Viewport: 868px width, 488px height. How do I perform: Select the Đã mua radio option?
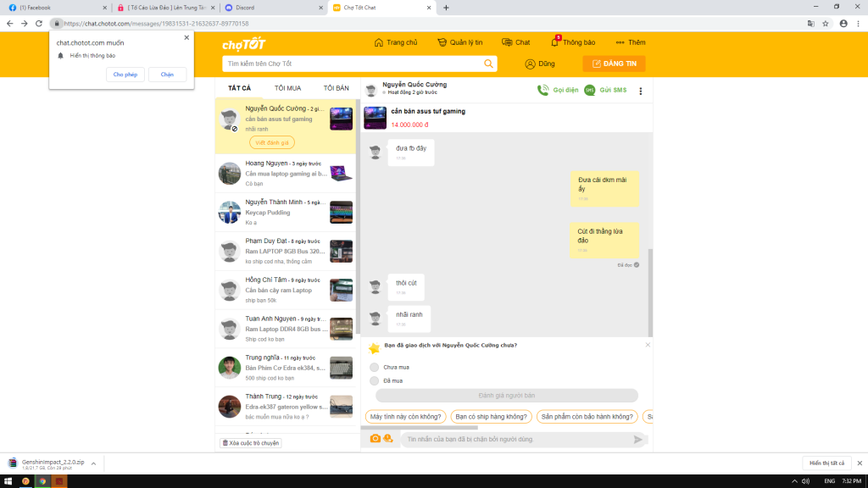(x=374, y=380)
